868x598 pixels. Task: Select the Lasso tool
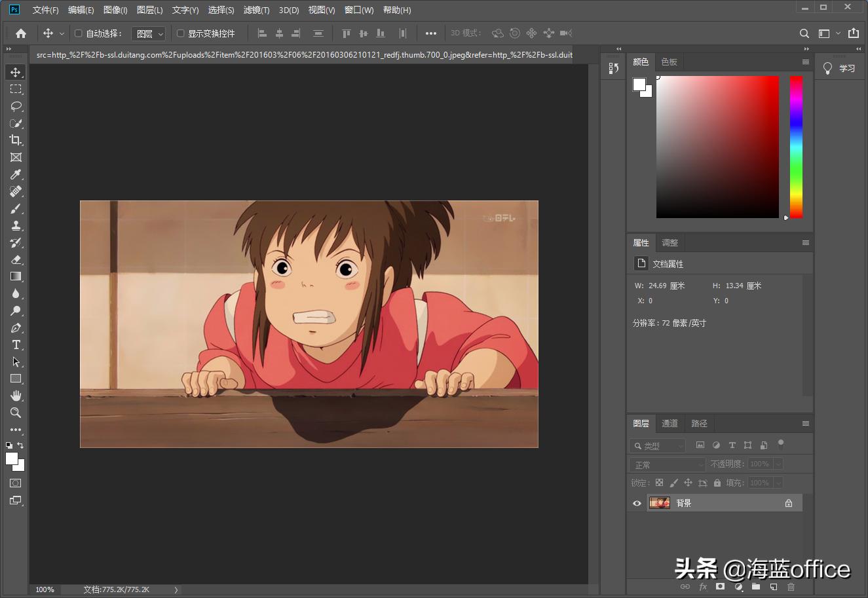[x=16, y=106]
